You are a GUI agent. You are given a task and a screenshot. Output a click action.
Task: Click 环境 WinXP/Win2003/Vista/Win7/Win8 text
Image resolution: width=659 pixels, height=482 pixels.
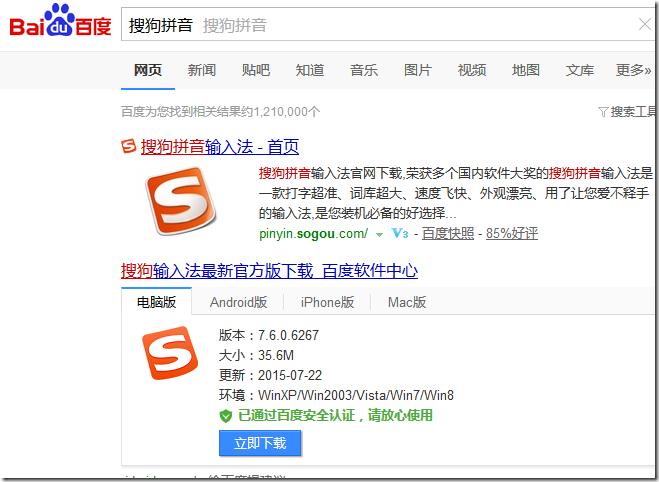tap(336, 395)
